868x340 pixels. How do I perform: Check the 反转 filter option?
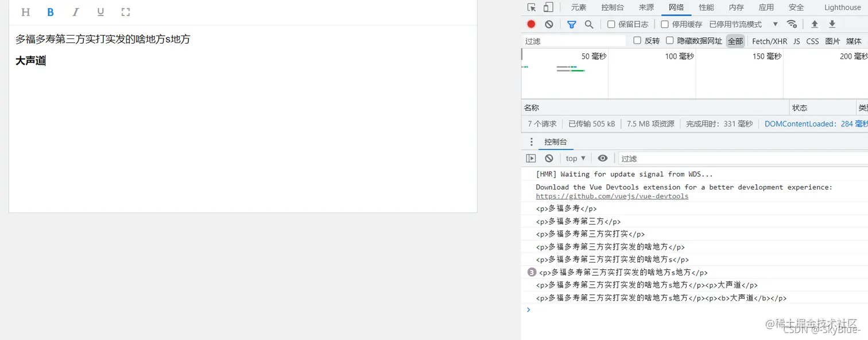[x=637, y=41]
